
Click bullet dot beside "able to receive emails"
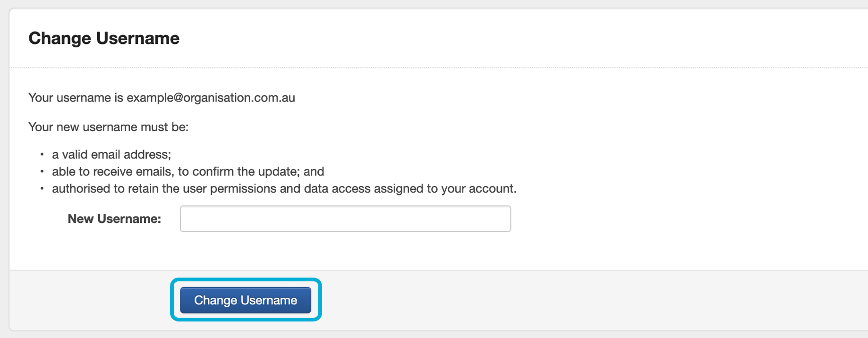pyautogui.click(x=42, y=171)
